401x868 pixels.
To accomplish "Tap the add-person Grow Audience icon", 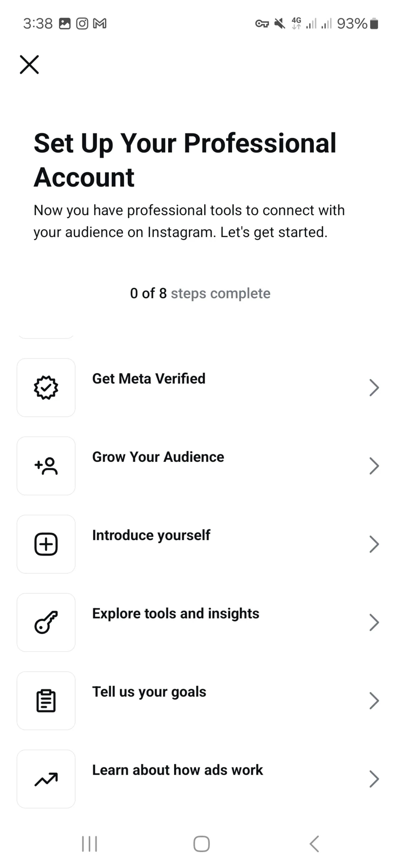I will [x=46, y=466].
